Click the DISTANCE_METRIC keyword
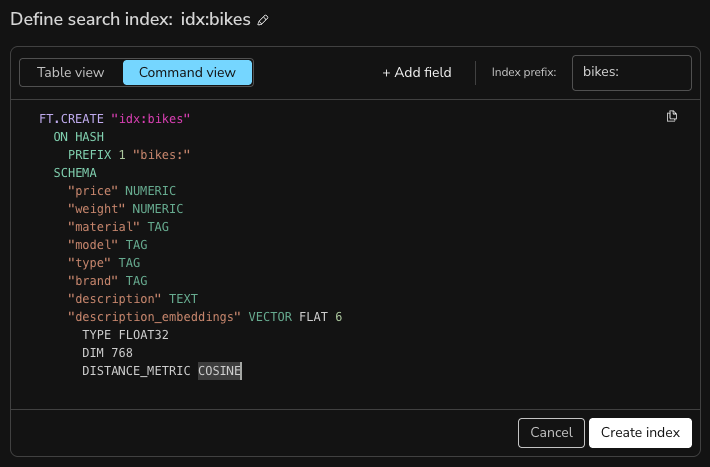This screenshot has height=467, width=710. [x=136, y=371]
